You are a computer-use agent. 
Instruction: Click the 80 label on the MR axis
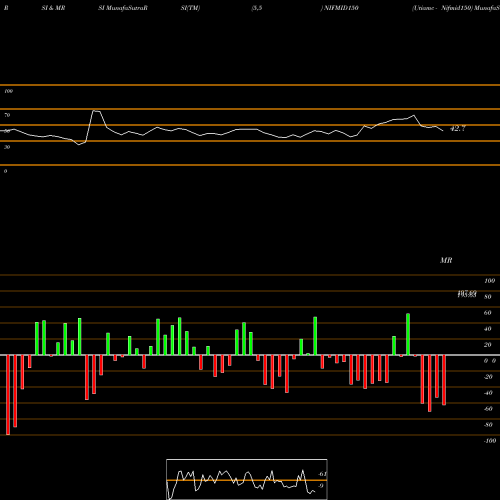coord(488,297)
